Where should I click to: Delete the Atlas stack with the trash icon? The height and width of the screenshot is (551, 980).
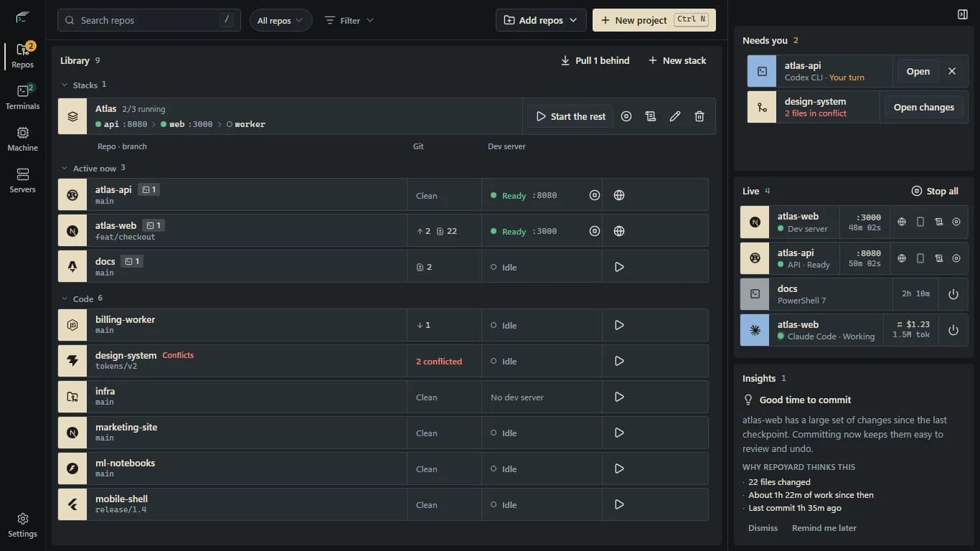[699, 116]
